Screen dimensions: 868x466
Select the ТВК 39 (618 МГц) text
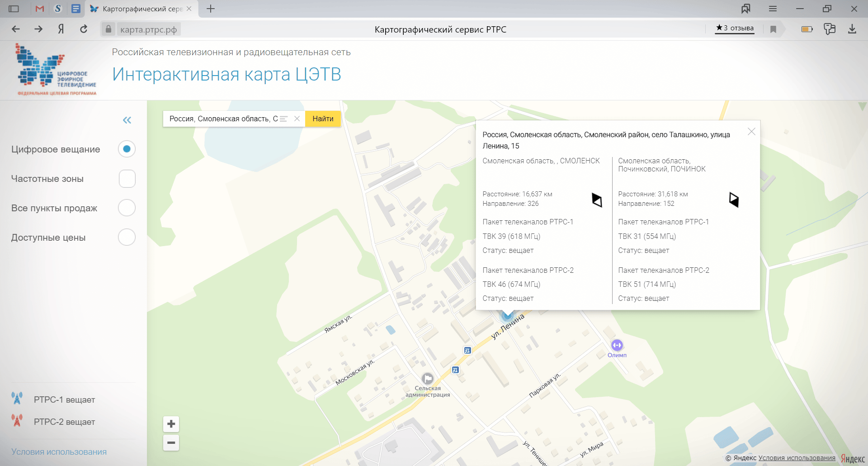[511, 236]
